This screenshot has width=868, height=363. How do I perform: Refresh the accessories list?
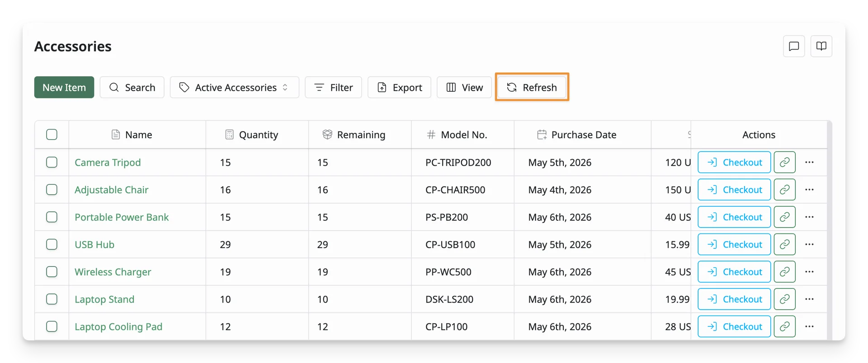[532, 87]
